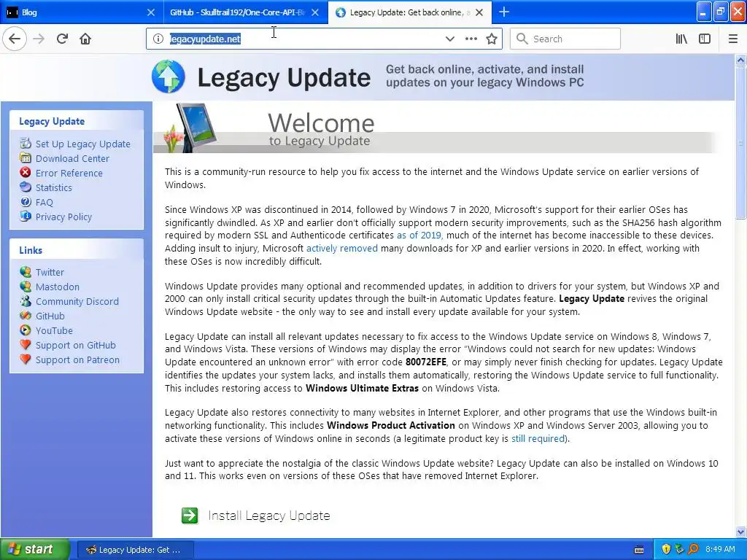
Task: Show site information icon in address bar
Action: coord(158,39)
